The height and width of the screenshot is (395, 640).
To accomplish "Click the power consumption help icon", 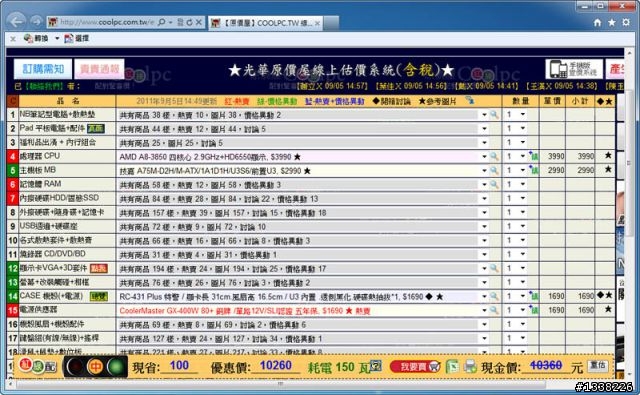I will coord(376,366).
